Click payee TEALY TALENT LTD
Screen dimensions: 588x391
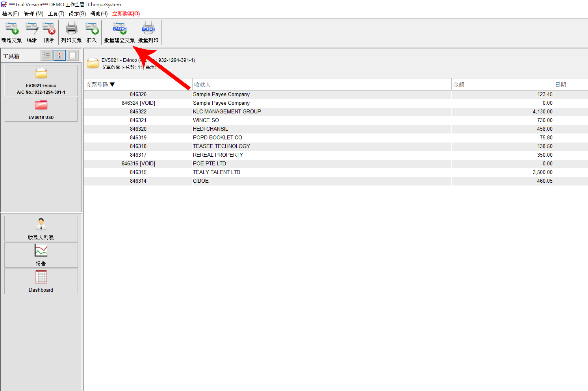point(216,172)
